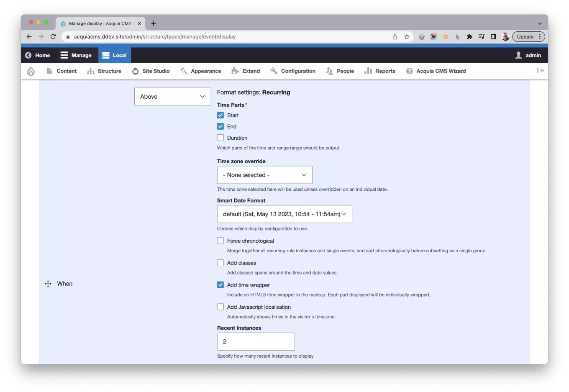Open the browser side panel icon
Image resolution: width=569 pixels, height=392 pixels.
(x=493, y=37)
